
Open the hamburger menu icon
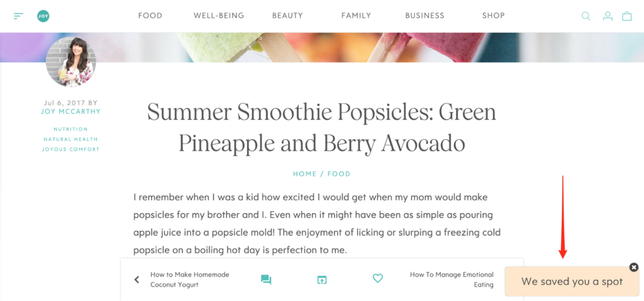tap(18, 16)
